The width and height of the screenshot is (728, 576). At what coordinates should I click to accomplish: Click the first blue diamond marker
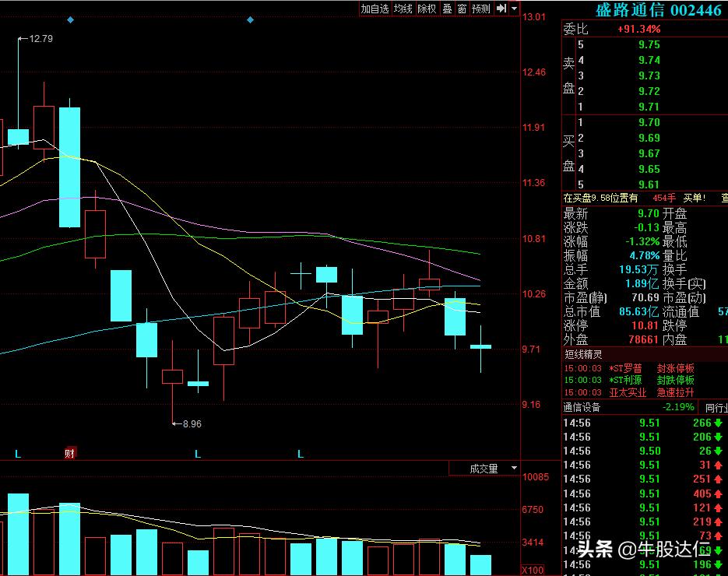[71, 19]
